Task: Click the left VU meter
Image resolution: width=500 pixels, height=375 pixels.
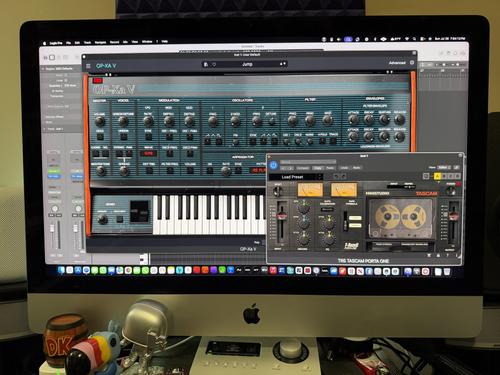Action: (310, 189)
